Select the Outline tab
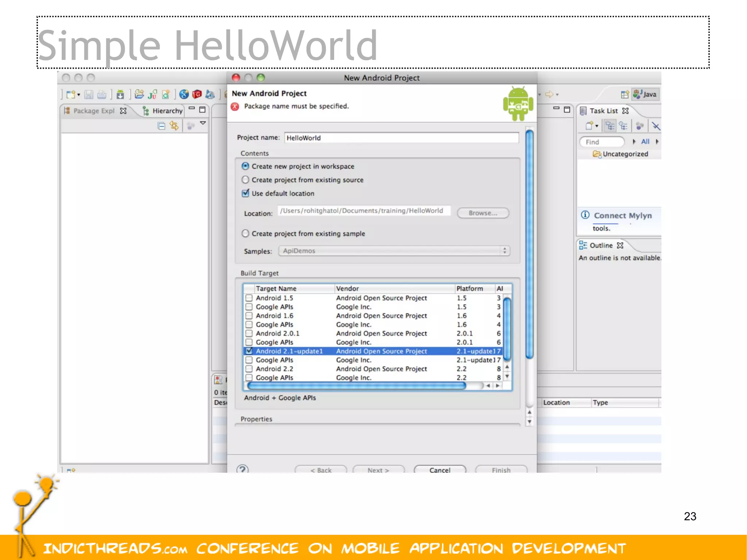The image size is (747, 560). tap(601, 245)
